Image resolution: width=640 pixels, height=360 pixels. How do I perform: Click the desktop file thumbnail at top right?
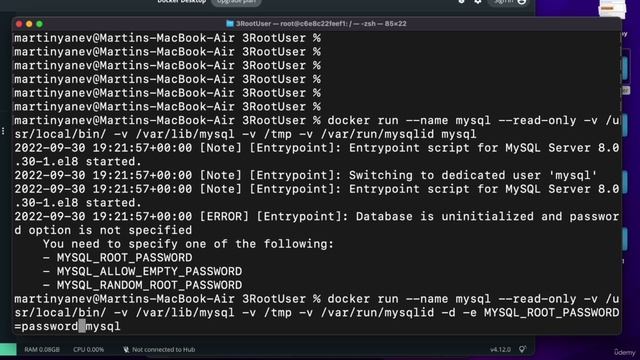(612, 8)
